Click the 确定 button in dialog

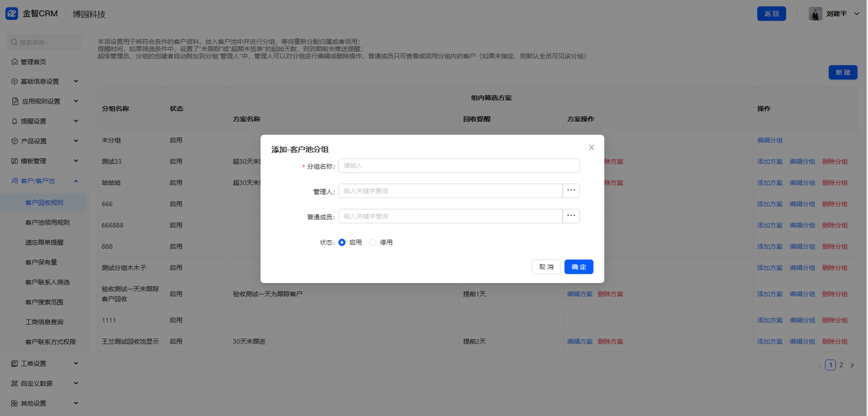coord(578,267)
